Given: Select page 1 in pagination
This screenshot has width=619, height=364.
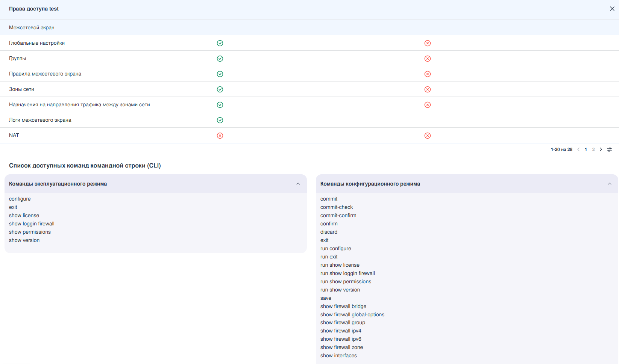Looking at the screenshot, I should point(586,150).
